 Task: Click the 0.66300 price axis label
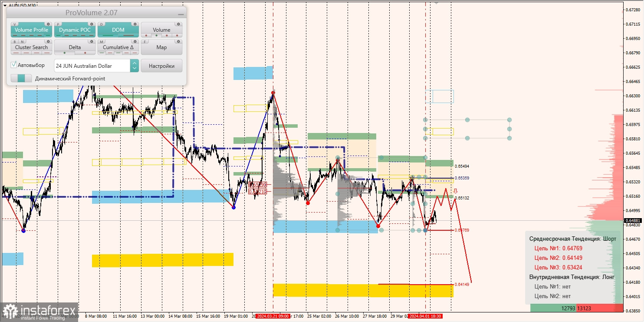[634, 96]
